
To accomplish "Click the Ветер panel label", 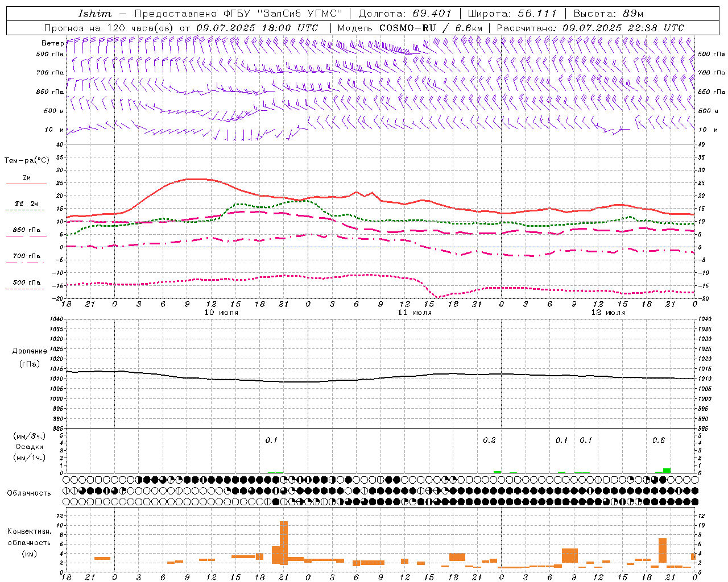I will (x=52, y=43).
